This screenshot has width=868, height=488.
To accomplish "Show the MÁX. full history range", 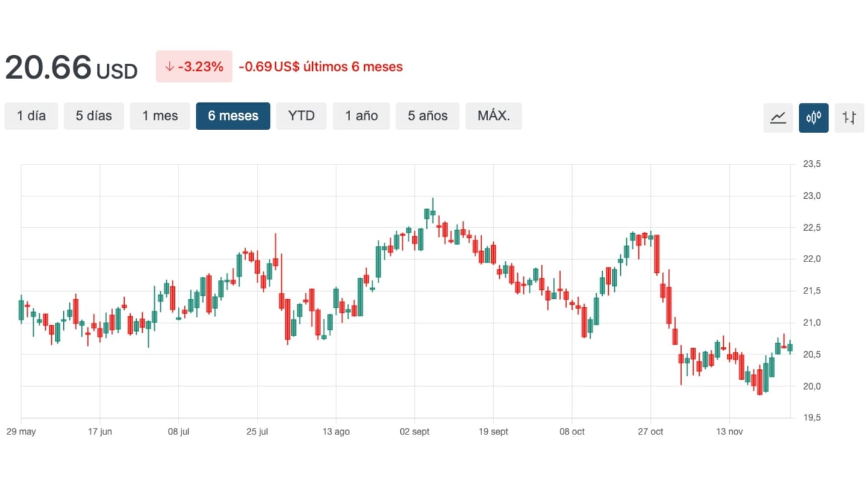I will click(x=493, y=116).
